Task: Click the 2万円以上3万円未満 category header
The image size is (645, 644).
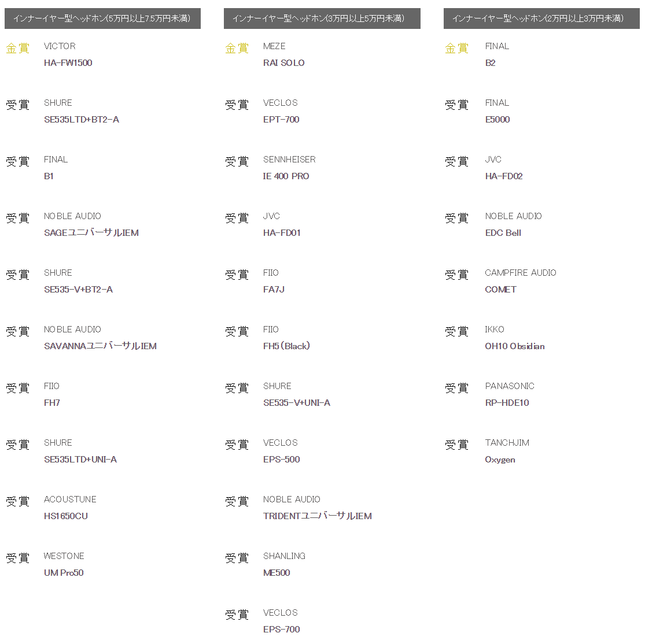Action: [541, 18]
